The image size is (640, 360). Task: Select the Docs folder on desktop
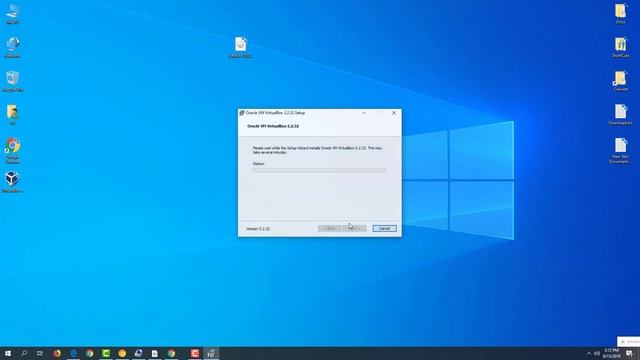pyautogui.click(x=620, y=13)
